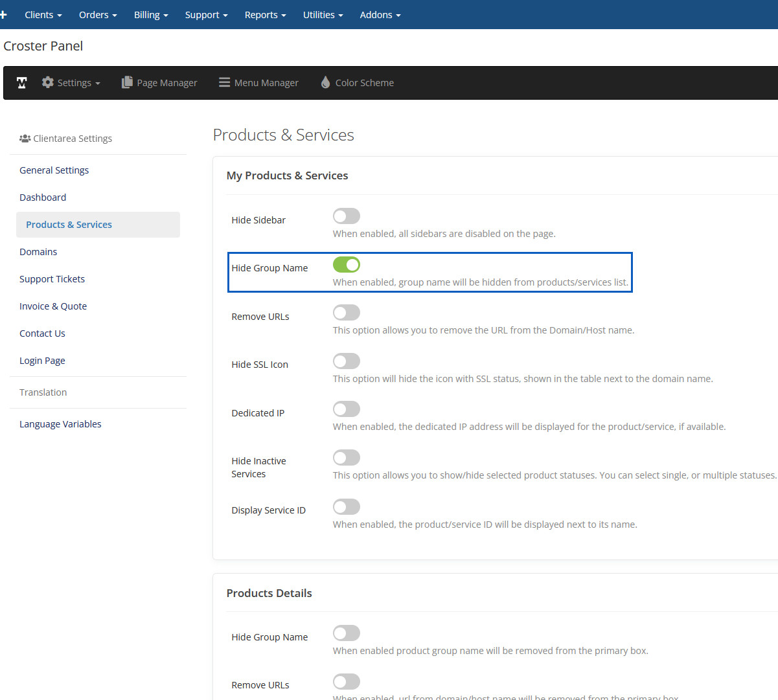Click the Settings gear icon
Screen dimensions: 778x700
(x=48, y=82)
